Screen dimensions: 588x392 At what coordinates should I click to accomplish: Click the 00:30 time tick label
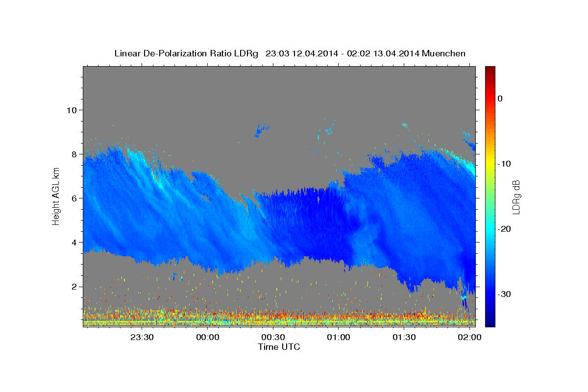[273, 338]
